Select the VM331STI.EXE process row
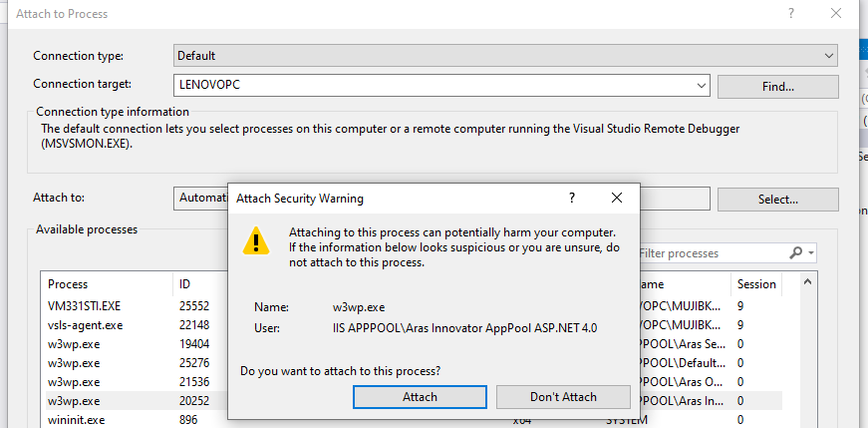Screen dimensions: 868x428 coord(411,305)
